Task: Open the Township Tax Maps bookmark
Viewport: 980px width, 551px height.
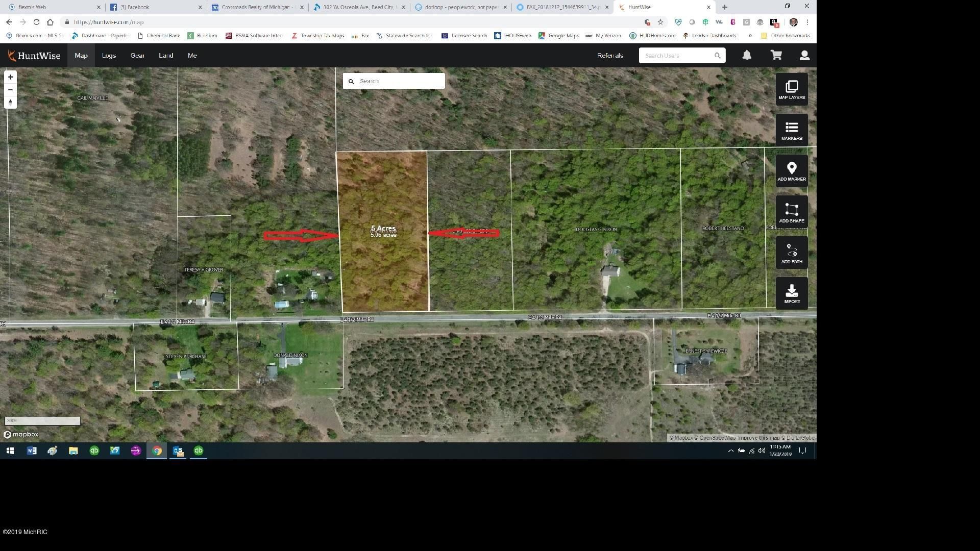Action: tap(323, 35)
